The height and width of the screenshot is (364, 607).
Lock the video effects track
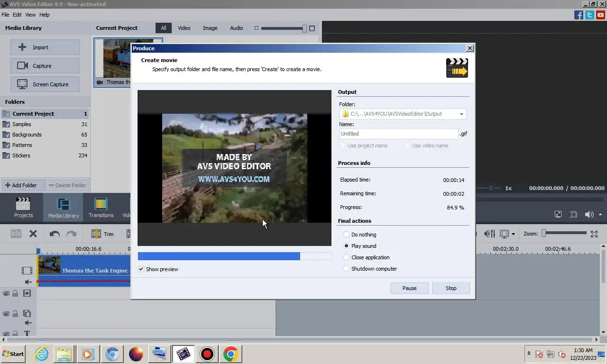15,293
